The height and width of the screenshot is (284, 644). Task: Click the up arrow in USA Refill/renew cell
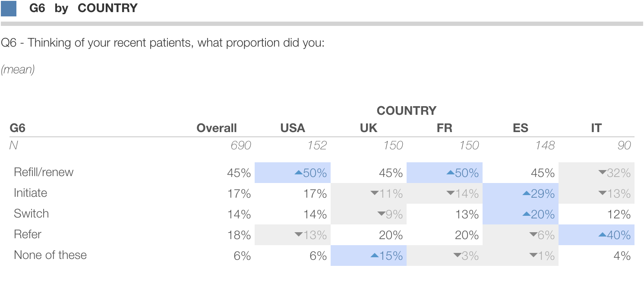point(298,173)
